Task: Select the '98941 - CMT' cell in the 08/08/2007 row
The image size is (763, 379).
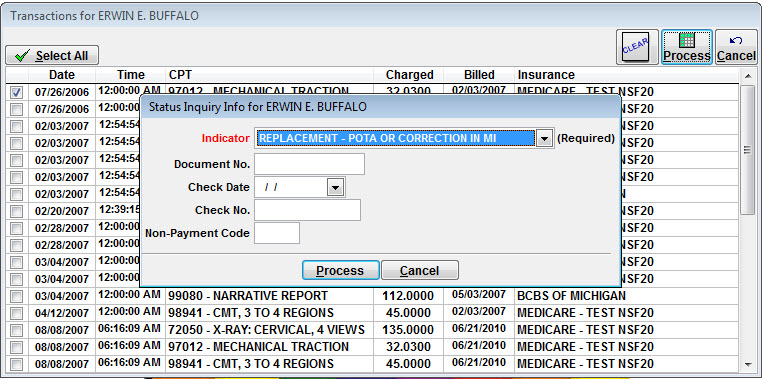Action: [270, 363]
